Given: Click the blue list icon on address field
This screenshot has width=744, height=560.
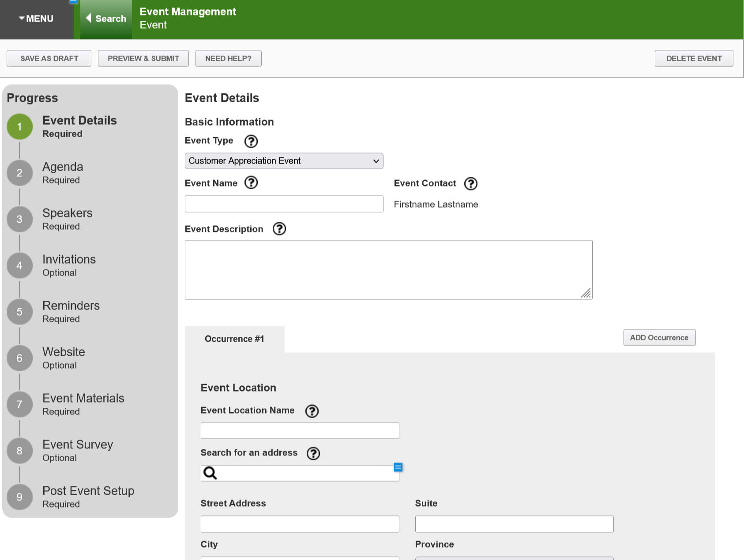Looking at the screenshot, I should coord(398,467).
